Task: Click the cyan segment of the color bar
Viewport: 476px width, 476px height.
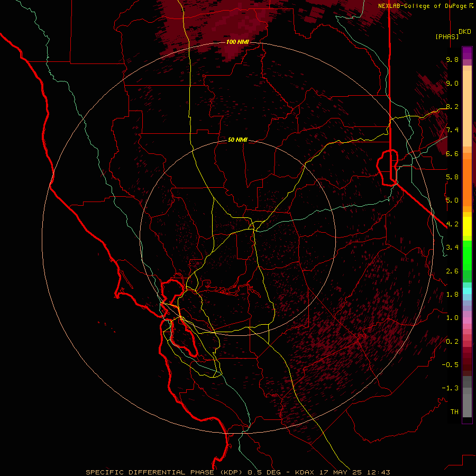Action: tap(467, 291)
